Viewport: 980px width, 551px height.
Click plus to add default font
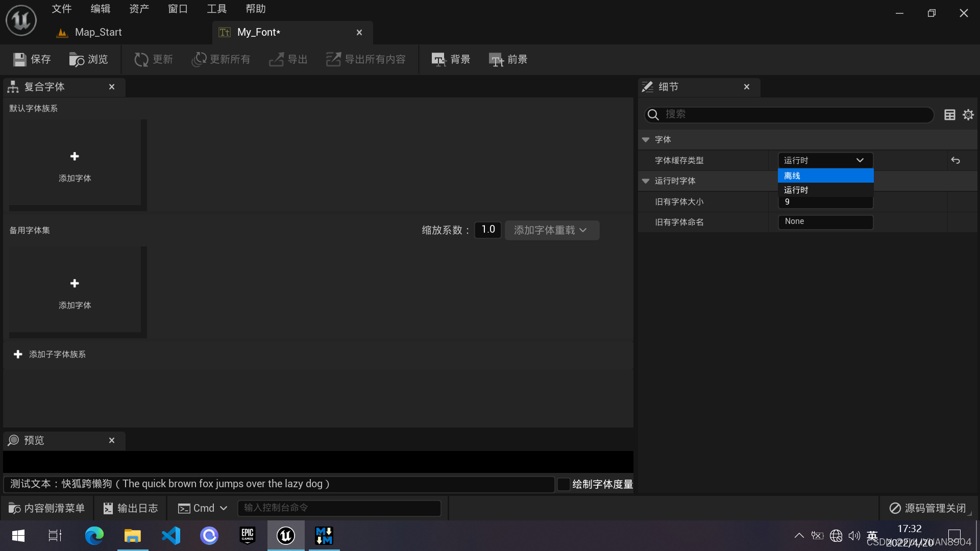pyautogui.click(x=75, y=156)
